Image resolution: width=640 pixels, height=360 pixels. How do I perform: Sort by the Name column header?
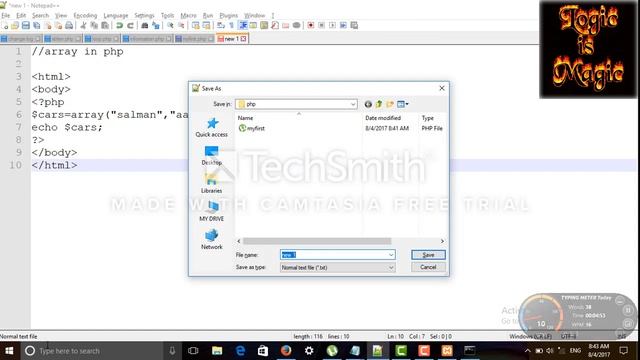pyautogui.click(x=245, y=118)
